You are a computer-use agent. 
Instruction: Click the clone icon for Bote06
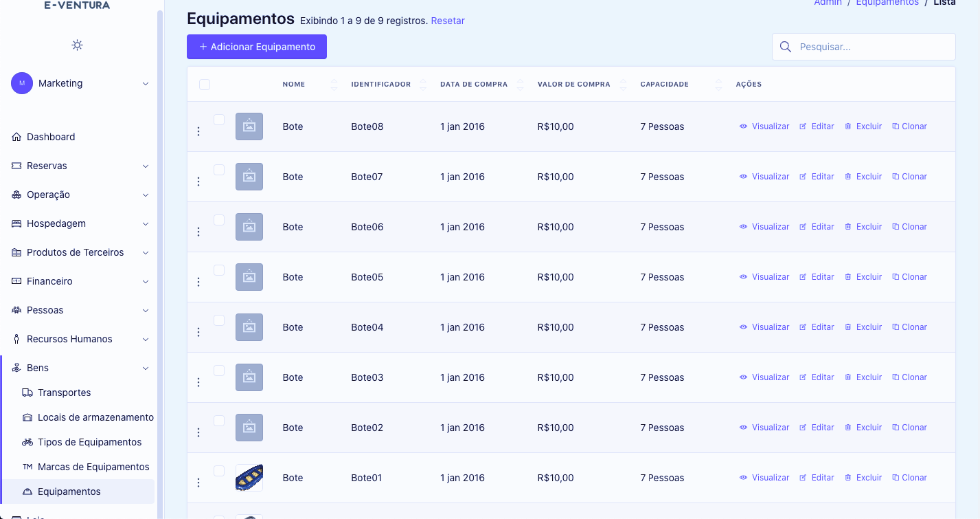(x=896, y=227)
